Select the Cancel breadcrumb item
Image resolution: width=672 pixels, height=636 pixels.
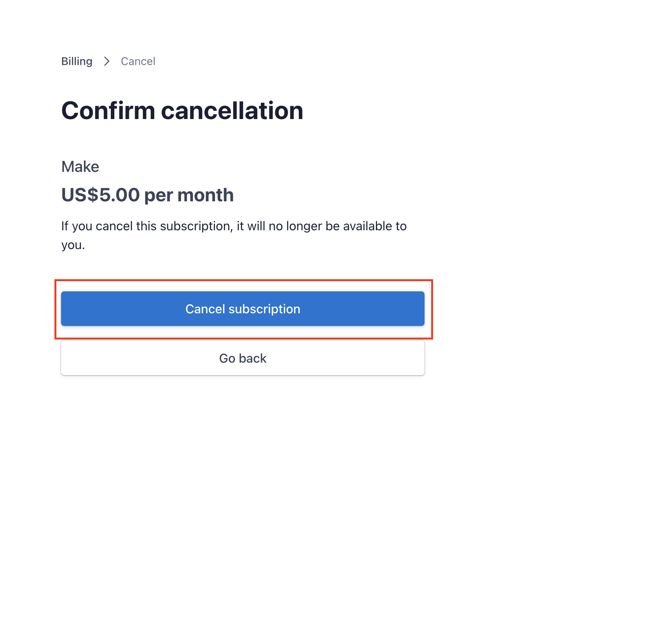138,61
